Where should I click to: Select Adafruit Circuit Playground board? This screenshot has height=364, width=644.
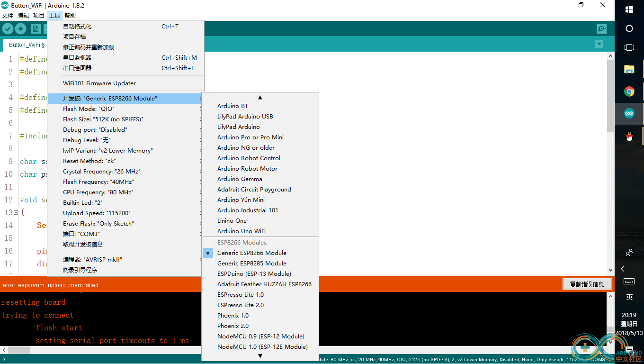(260, 190)
